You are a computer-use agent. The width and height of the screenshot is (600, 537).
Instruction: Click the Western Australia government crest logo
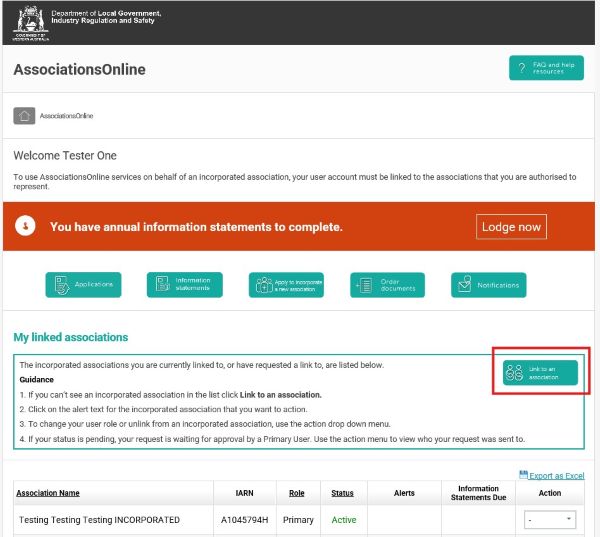click(x=31, y=23)
